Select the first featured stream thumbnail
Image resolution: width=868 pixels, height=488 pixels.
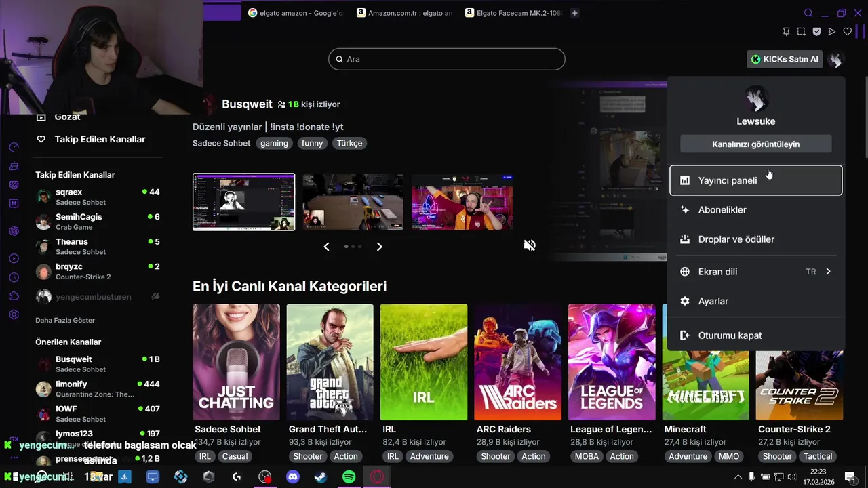click(x=244, y=202)
